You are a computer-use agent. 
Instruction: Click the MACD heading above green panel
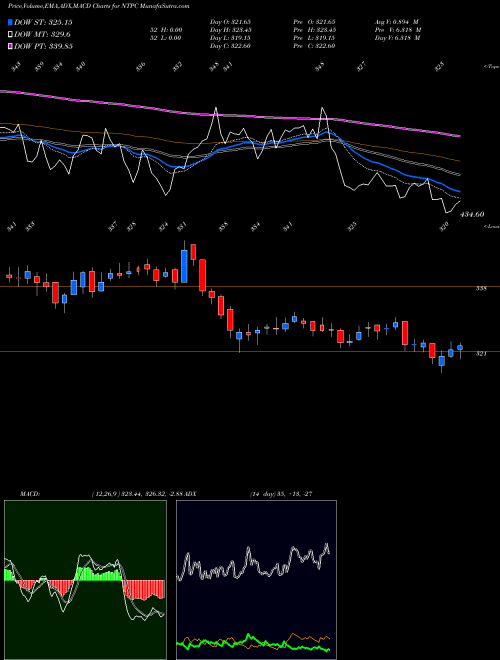coord(30,494)
